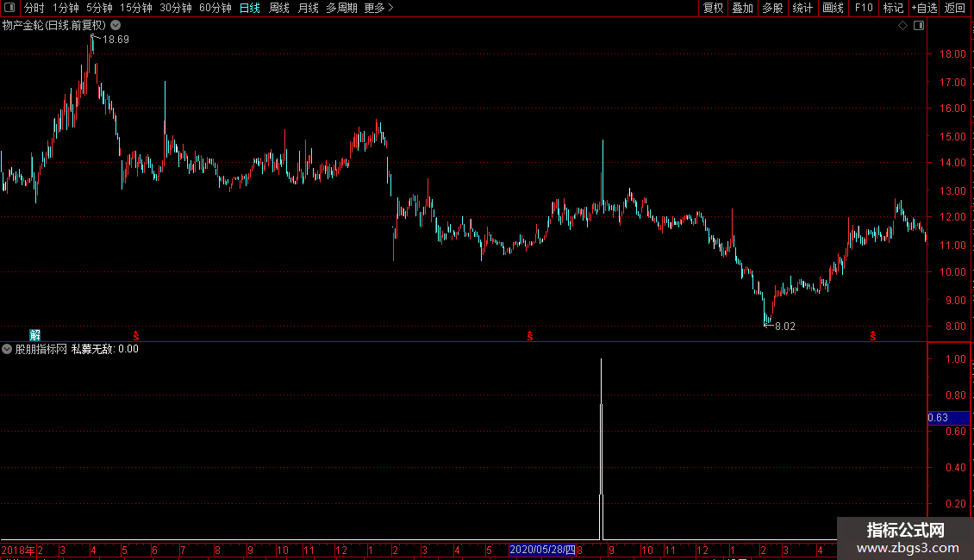Click the 返回 back button
Screen dimensions: 974x560
(x=955, y=8)
